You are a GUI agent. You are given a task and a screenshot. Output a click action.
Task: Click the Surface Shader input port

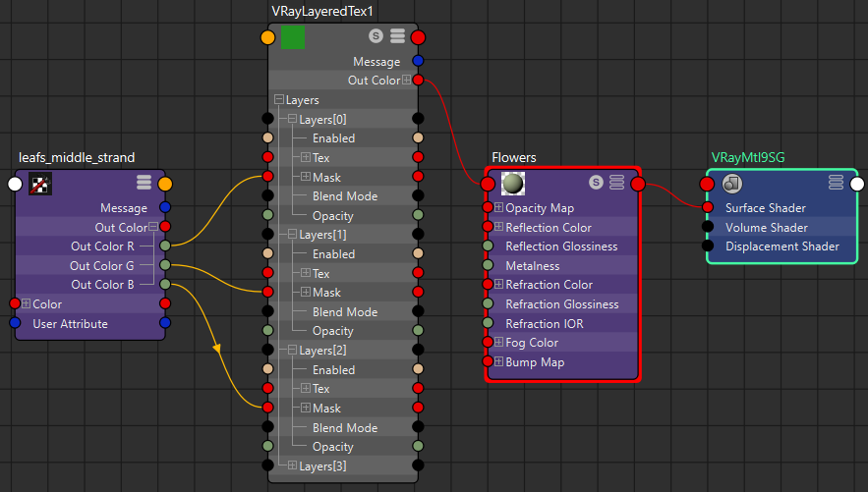[x=708, y=207]
